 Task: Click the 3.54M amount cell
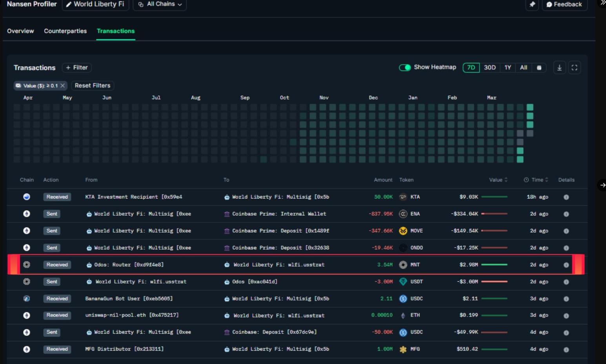(385, 265)
